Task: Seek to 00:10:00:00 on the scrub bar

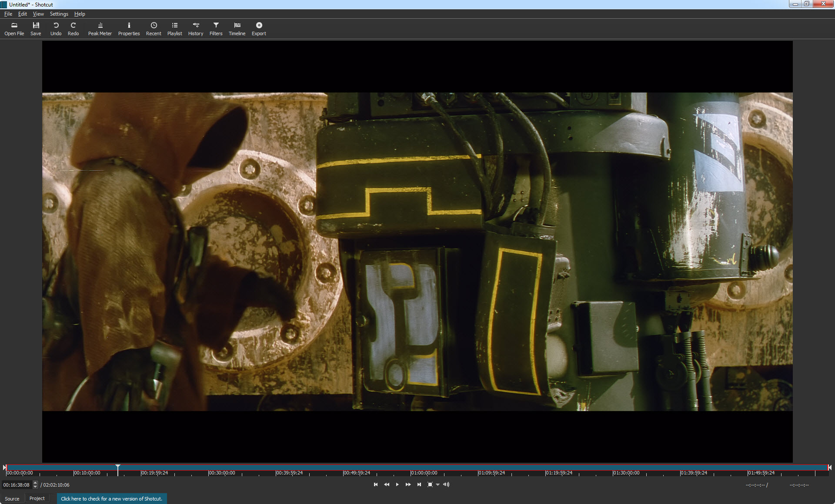Action: [x=87, y=473]
